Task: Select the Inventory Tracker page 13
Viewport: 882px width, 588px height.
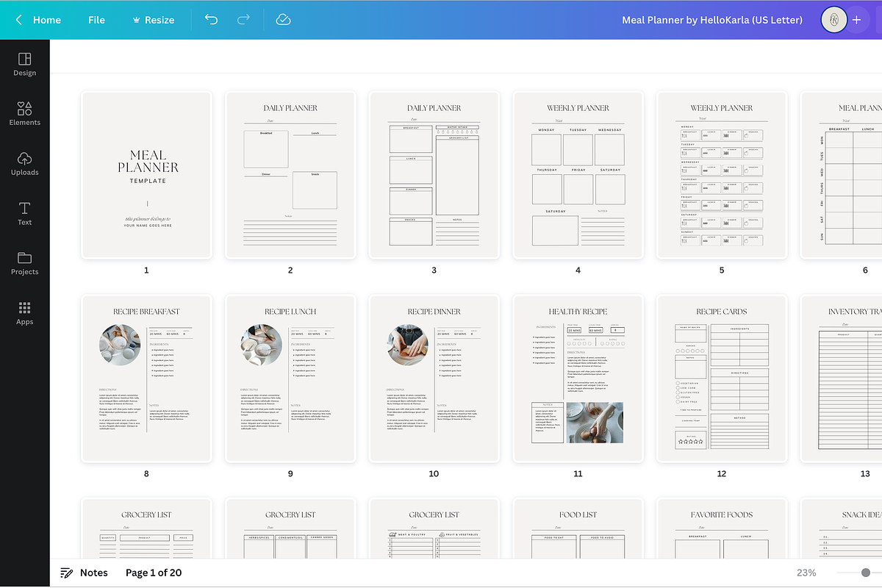Action: click(x=842, y=379)
